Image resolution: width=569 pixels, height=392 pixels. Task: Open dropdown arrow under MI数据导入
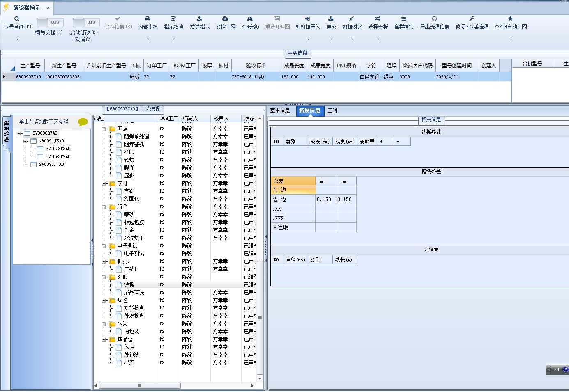tap(308, 39)
